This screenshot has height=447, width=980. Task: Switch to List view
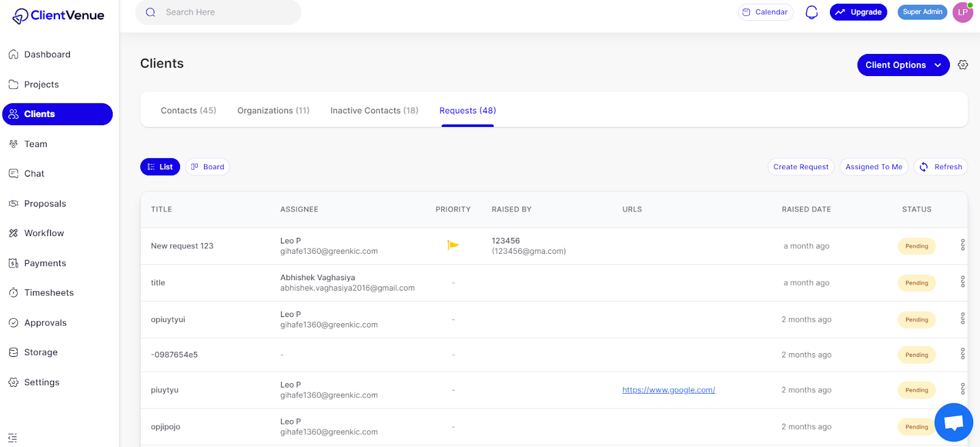160,167
